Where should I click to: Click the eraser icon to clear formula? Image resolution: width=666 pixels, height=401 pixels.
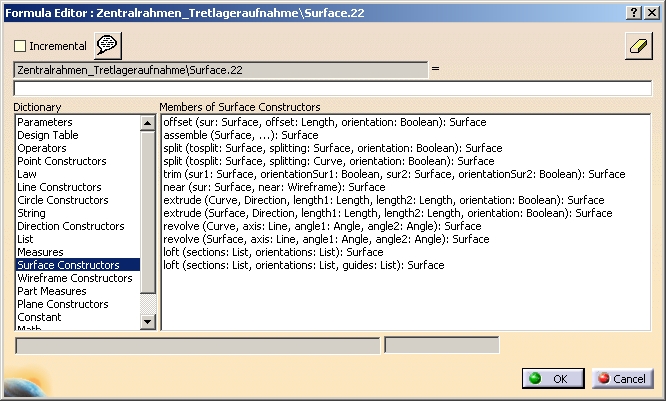click(x=638, y=45)
